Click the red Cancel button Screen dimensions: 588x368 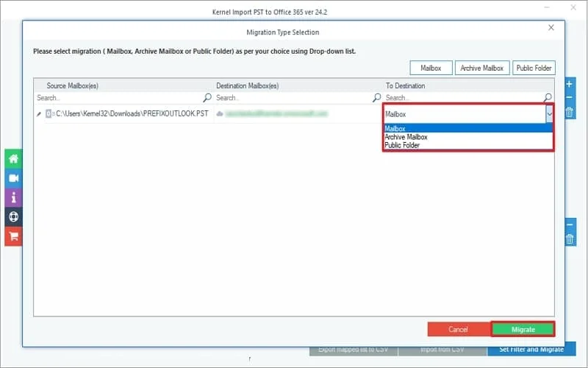(x=458, y=329)
